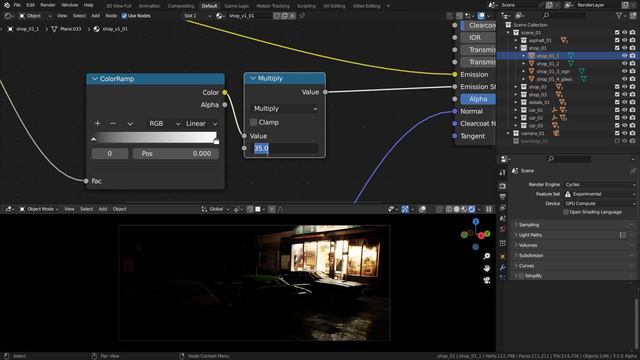
Task: Pause viewport render preview
Action: coord(489,209)
